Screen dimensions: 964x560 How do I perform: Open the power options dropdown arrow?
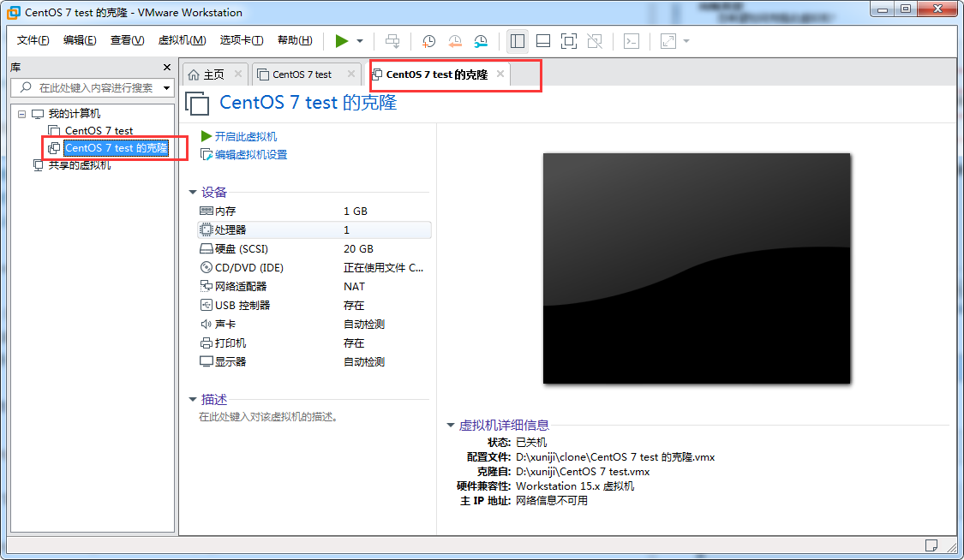click(360, 41)
